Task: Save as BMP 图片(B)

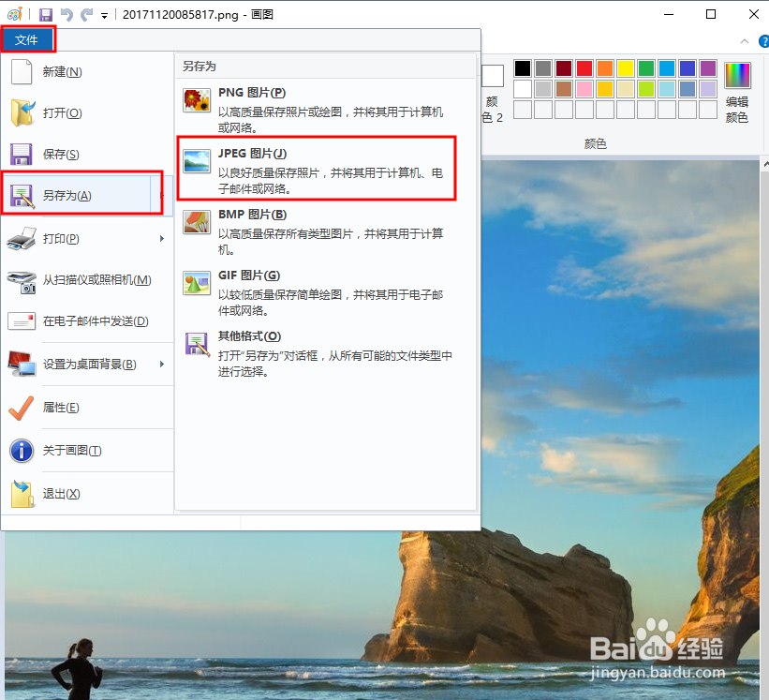Action: tap(325, 231)
